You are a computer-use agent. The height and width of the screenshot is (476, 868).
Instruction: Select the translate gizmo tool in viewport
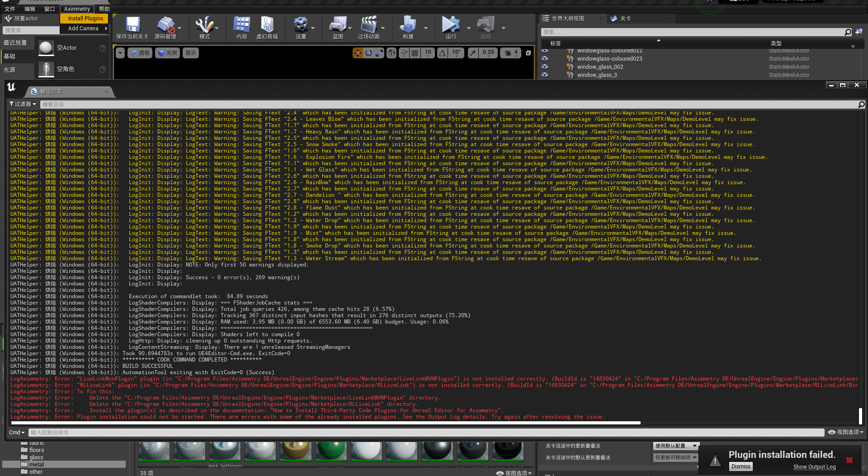[x=358, y=53]
